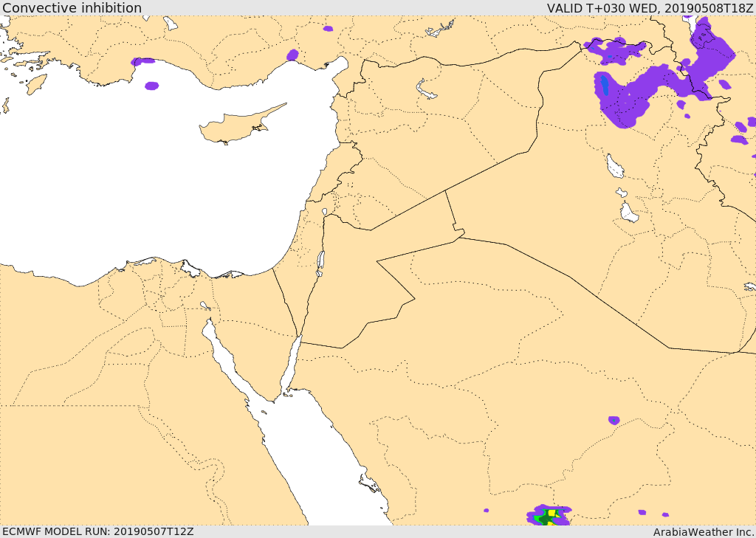Click the 'VALID T+030 WED, 20190508T18Z' label
The image size is (756, 538).
click(650, 7)
